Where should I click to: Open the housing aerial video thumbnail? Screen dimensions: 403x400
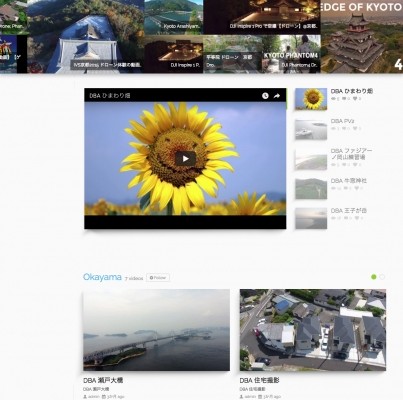point(313,330)
